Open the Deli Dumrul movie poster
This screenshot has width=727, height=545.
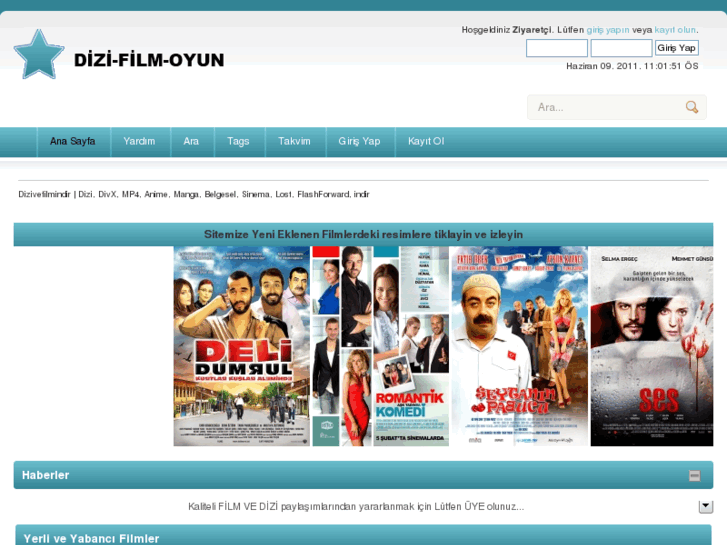click(x=242, y=346)
